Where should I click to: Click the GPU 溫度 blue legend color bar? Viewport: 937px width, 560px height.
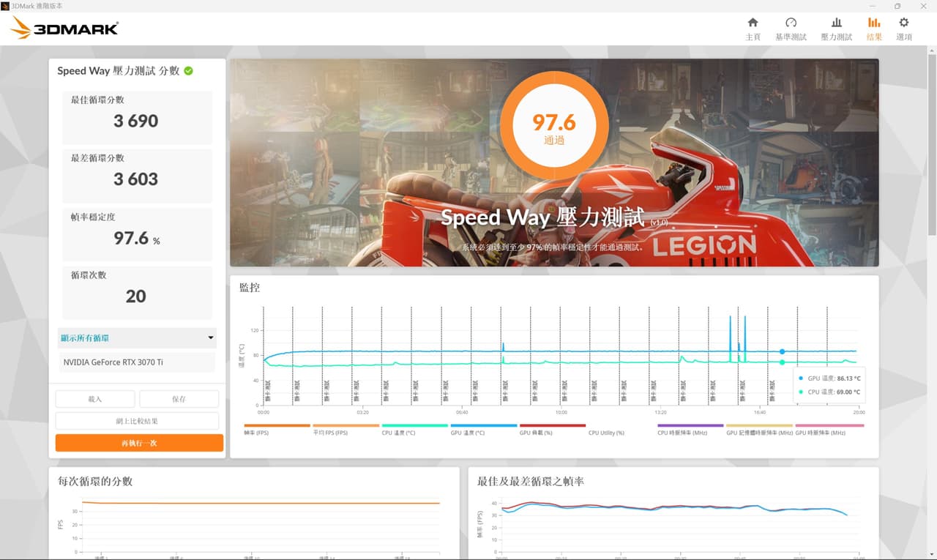tap(483, 425)
